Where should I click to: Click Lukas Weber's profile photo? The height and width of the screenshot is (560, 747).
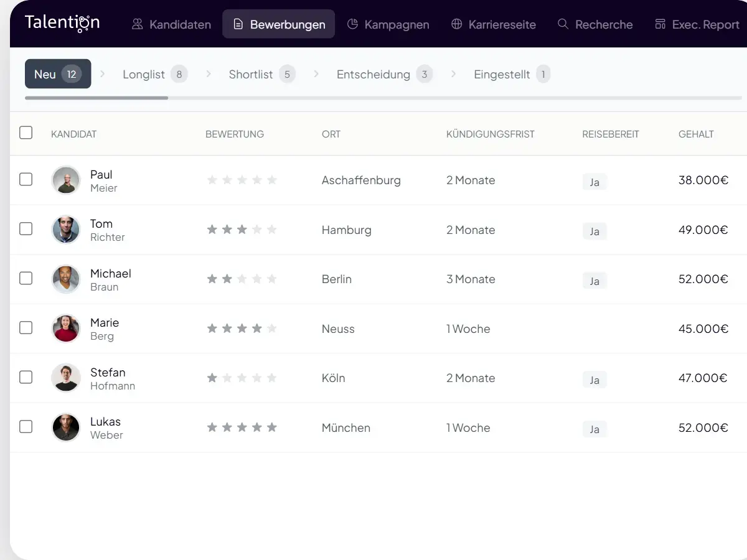tap(65, 427)
